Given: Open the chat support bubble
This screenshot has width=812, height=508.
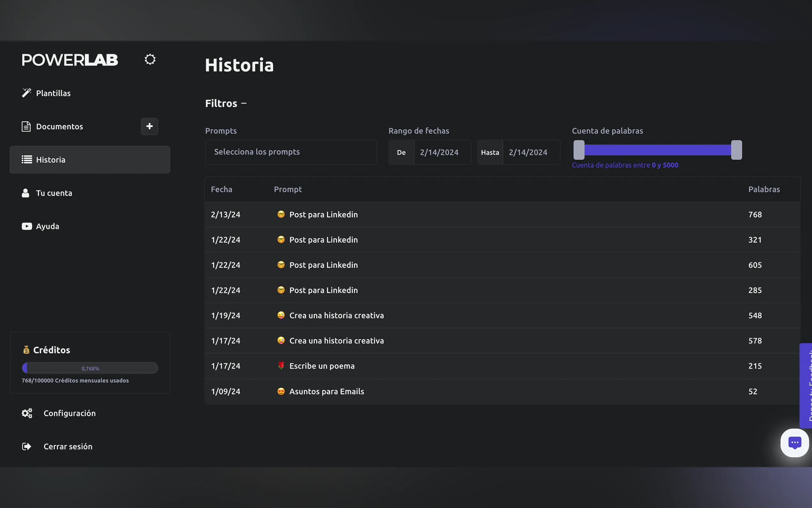Looking at the screenshot, I should coord(794,443).
